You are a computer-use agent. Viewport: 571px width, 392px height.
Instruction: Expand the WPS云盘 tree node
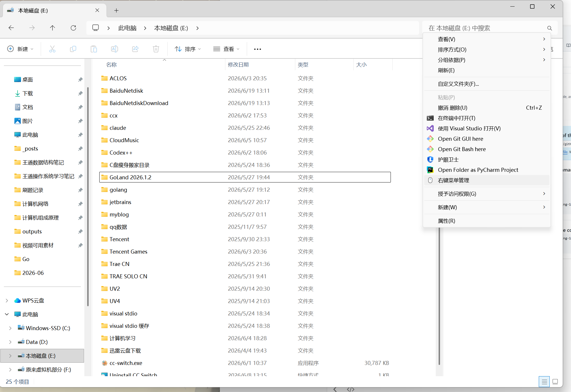[x=7, y=300]
